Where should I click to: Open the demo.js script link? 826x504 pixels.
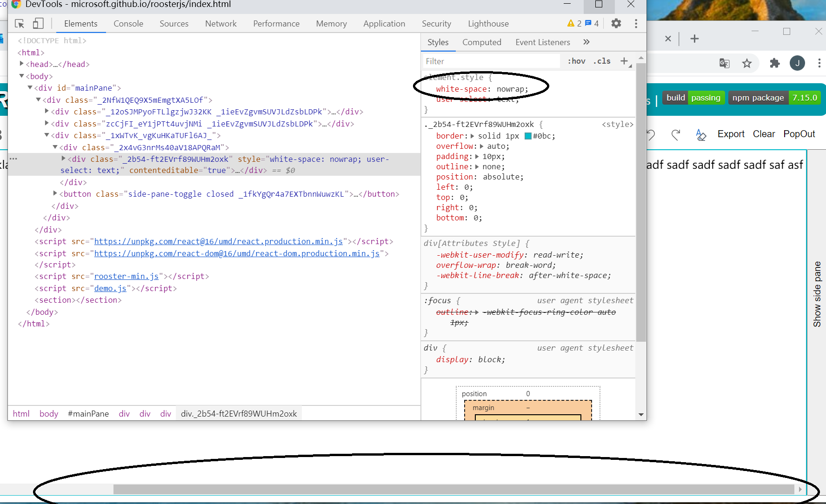click(x=110, y=288)
